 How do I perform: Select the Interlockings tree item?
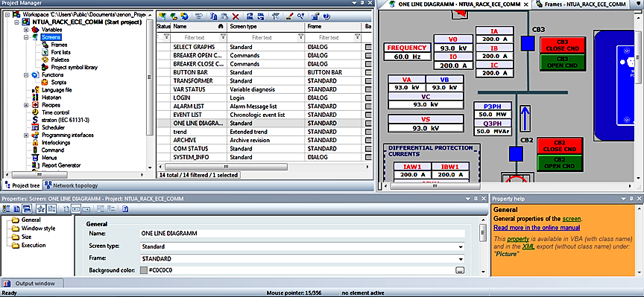click(56, 143)
